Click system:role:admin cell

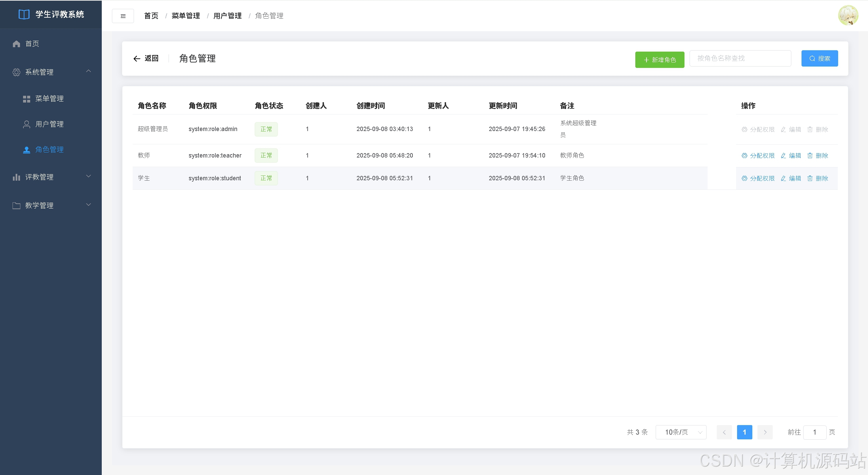[x=213, y=129]
